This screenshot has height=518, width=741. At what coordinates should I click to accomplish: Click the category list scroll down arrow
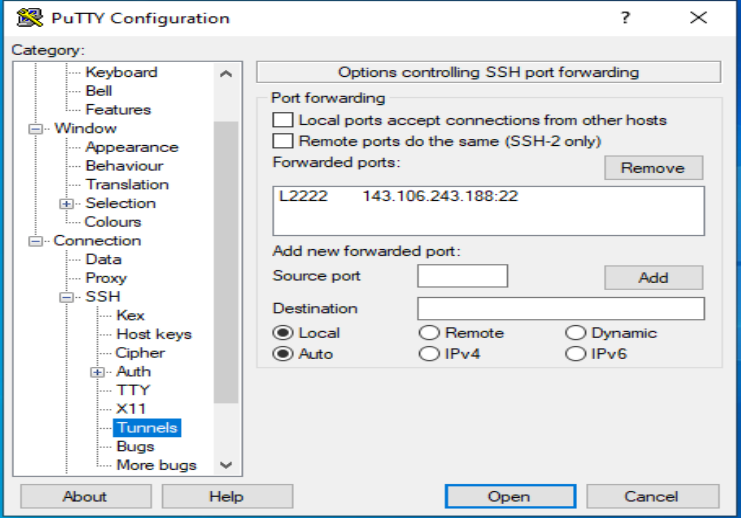point(226,465)
